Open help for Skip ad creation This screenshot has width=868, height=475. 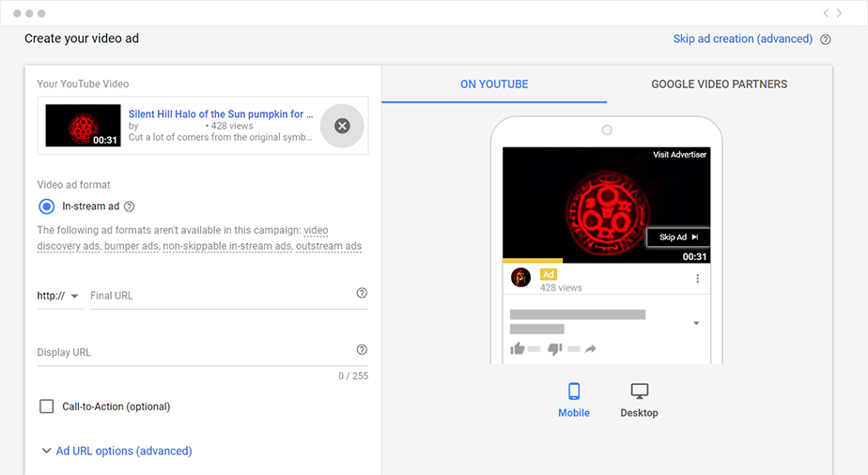pos(826,39)
